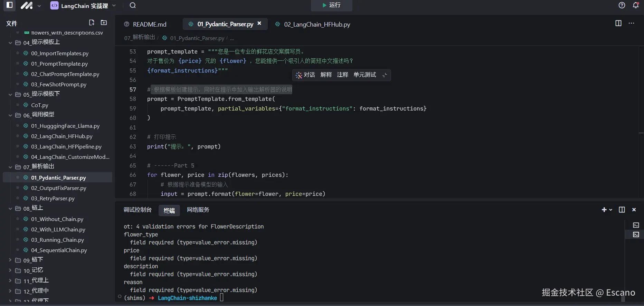Expand the 12_代理中 folder
Image resolution: width=644 pixels, height=306 pixels.
10,291
